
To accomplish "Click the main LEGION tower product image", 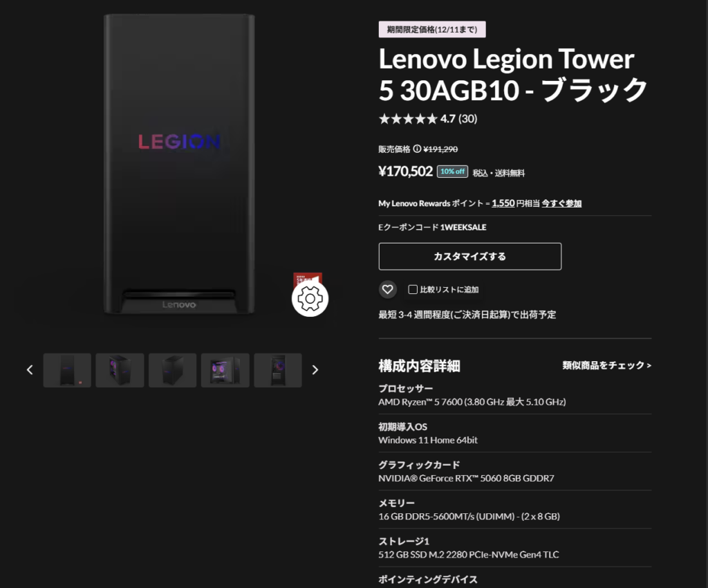I will [179, 163].
